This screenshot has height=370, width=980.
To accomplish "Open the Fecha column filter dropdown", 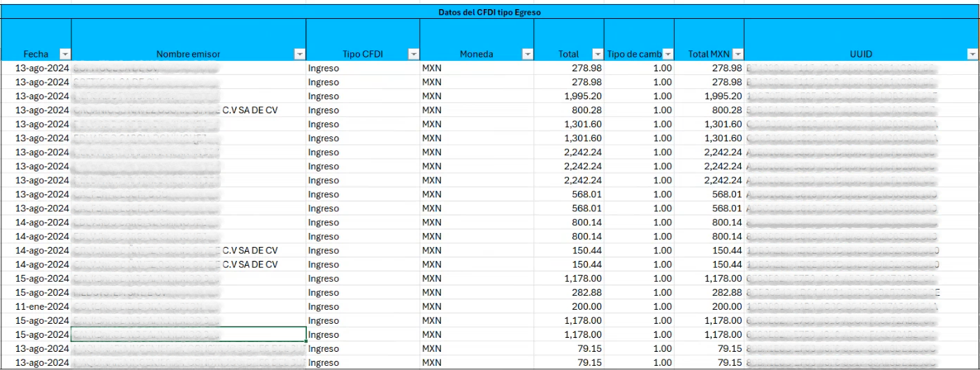I will tap(65, 54).
